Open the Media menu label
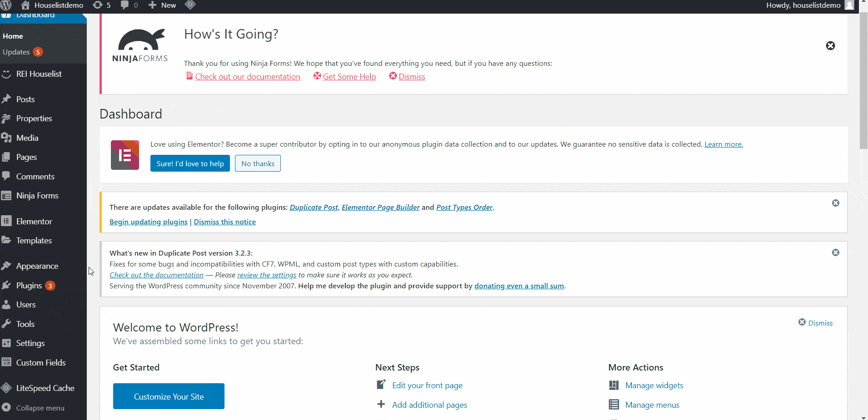This screenshot has width=868, height=420. pos(27,138)
